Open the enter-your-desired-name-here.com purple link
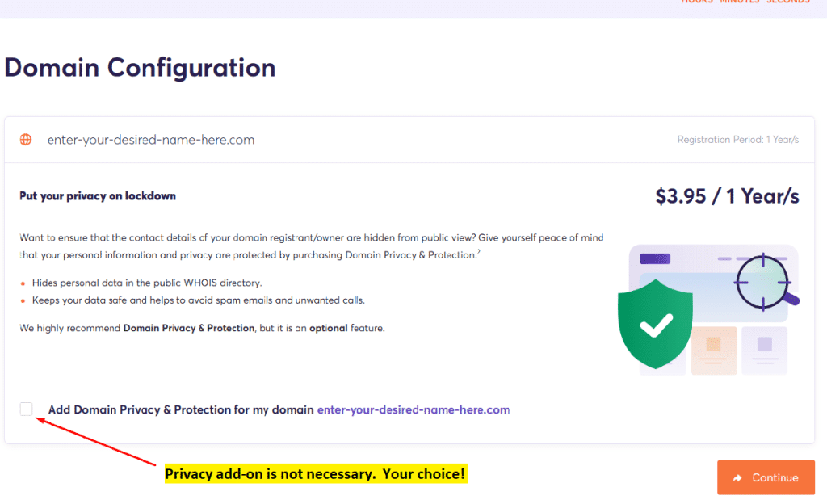827x504 pixels. (x=413, y=409)
